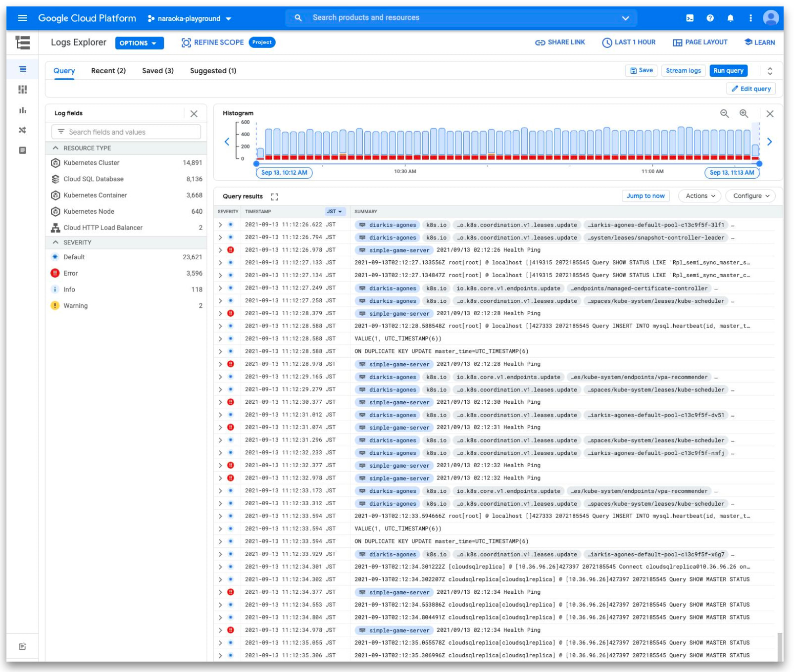The height and width of the screenshot is (672, 795).
Task: Click the histogram start time handle
Action: (x=256, y=163)
